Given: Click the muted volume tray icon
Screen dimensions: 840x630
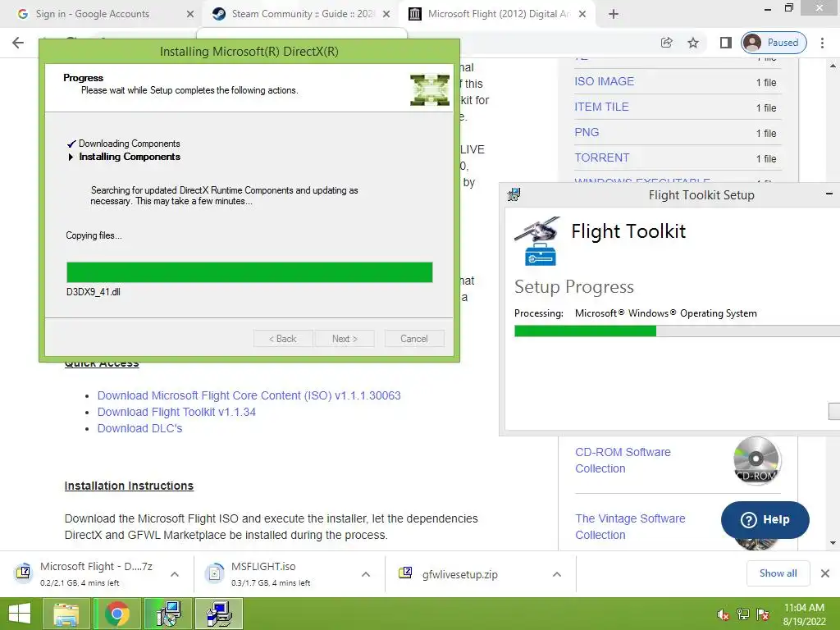Looking at the screenshot, I should 724,614.
